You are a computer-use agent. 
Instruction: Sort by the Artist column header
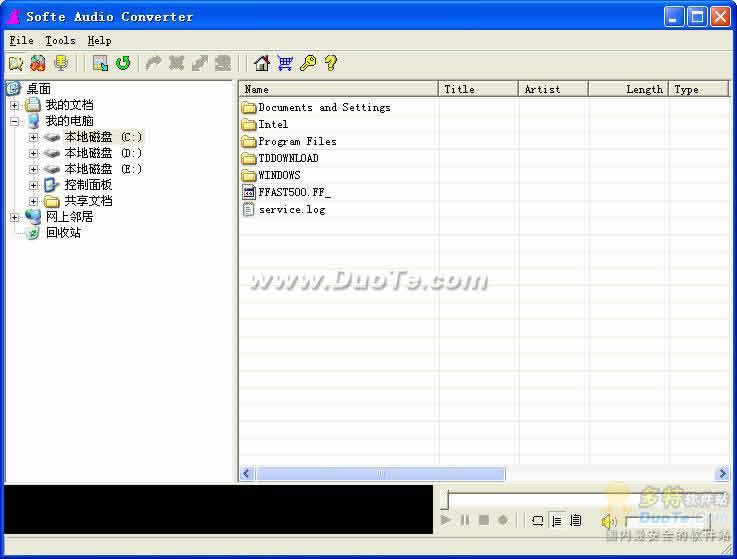point(553,89)
